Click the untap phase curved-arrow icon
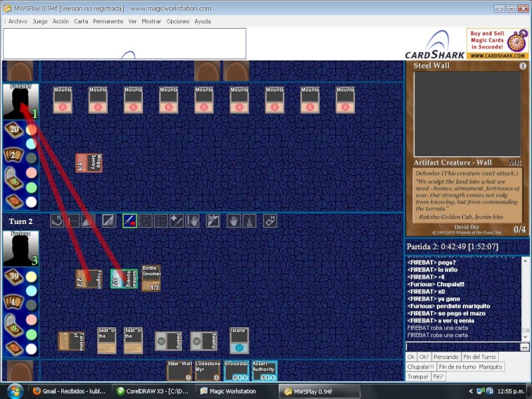Viewport: 532px width, 399px height. (57, 221)
